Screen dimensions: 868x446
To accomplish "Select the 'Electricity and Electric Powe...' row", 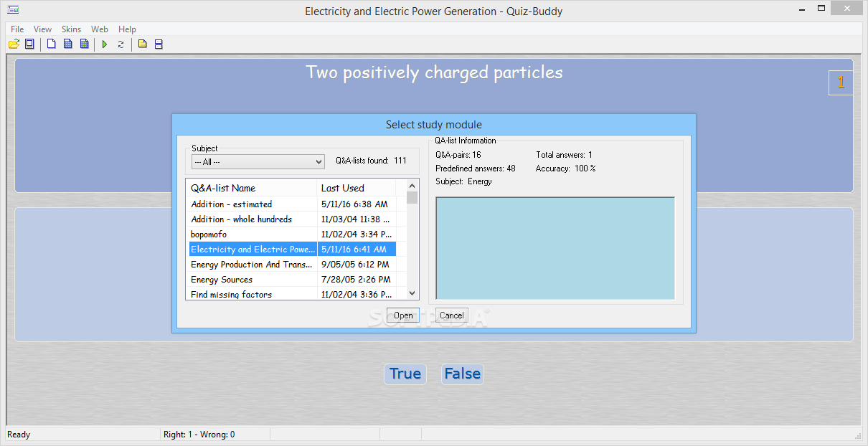I will [291, 250].
